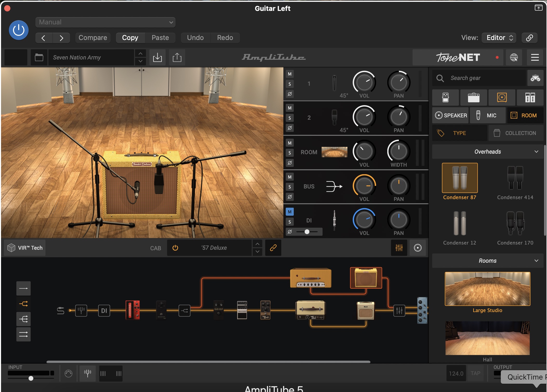Step to next preset with down arrow

point(141,61)
